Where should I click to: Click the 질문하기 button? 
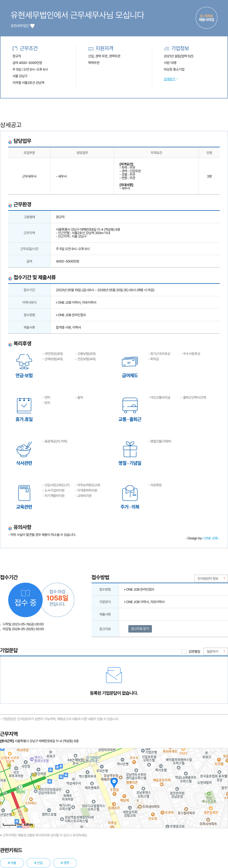tap(216, 651)
